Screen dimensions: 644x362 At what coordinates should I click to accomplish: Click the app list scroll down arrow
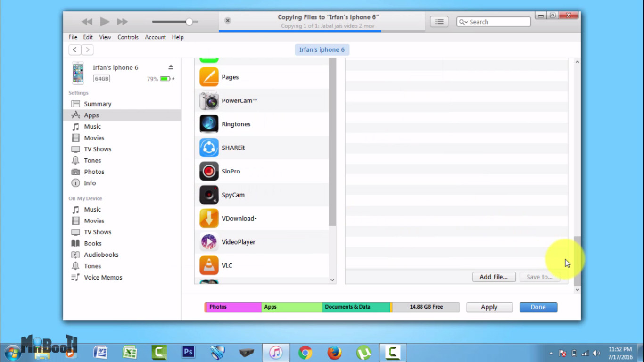pyautogui.click(x=332, y=280)
